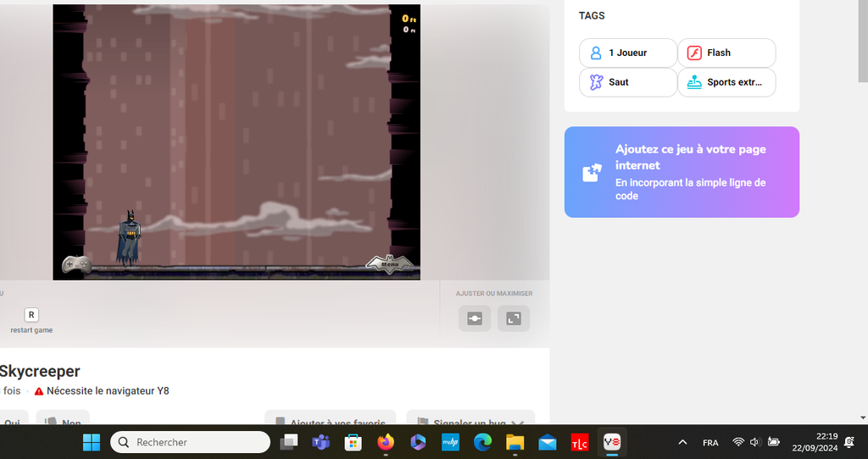868x459 pixels.
Task: Open the Microsoft Store taskbar icon
Action: pos(353,442)
